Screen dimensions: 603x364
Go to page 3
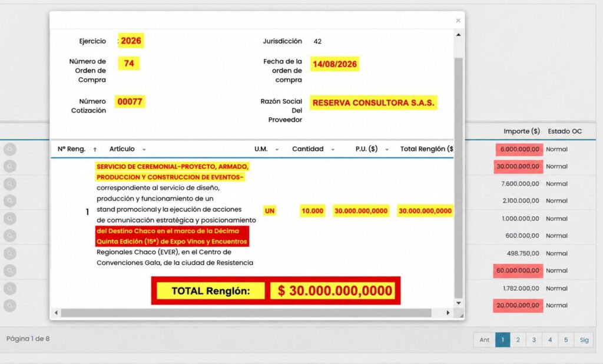coord(534,340)
